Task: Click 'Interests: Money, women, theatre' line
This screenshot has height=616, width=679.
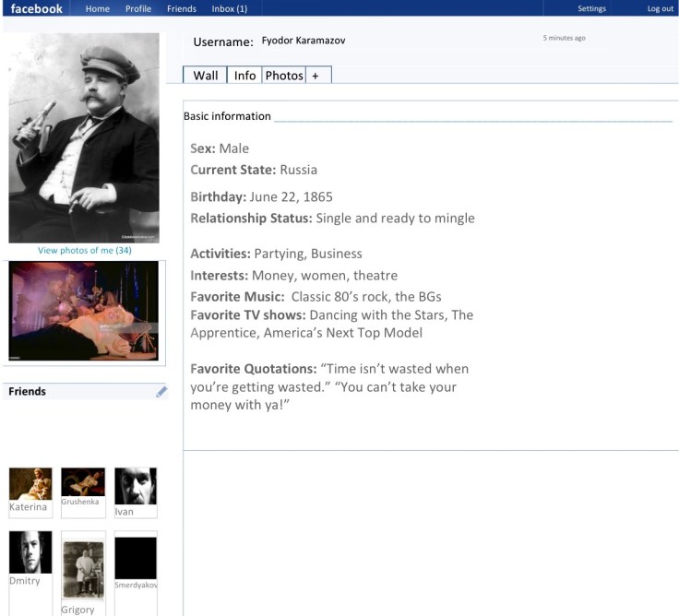Action: [x=294, y=276]
